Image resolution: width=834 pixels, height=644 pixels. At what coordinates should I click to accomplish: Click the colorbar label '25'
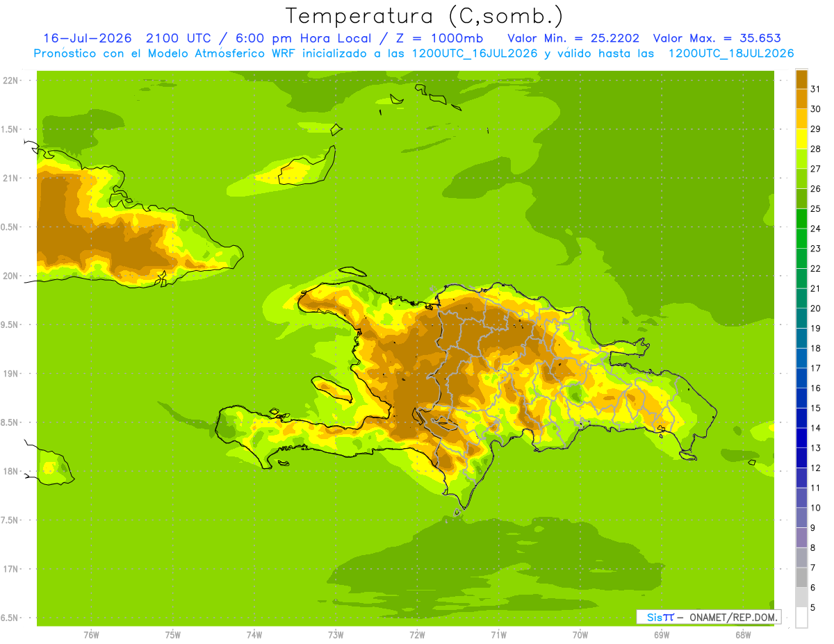tap(815, 208)
